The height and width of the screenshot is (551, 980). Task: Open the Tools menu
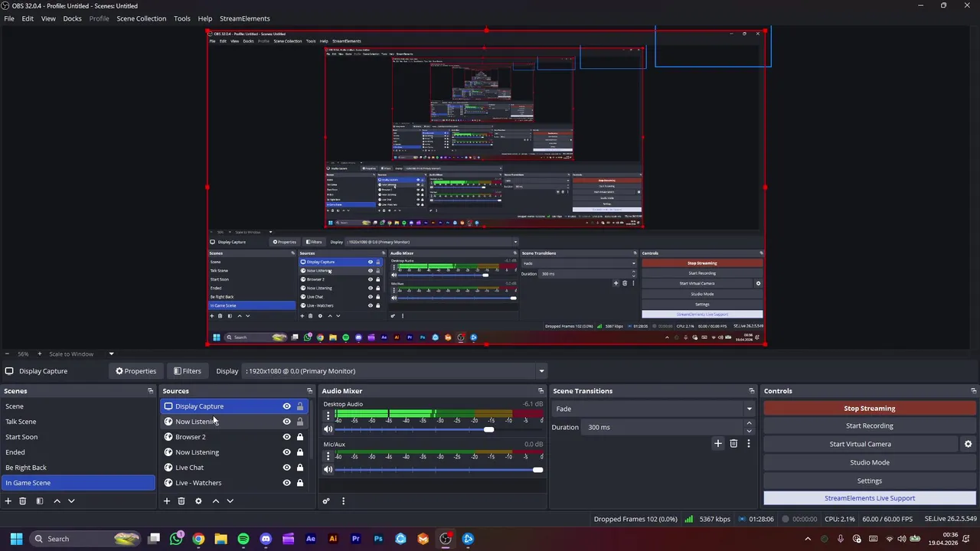[182, 18]
